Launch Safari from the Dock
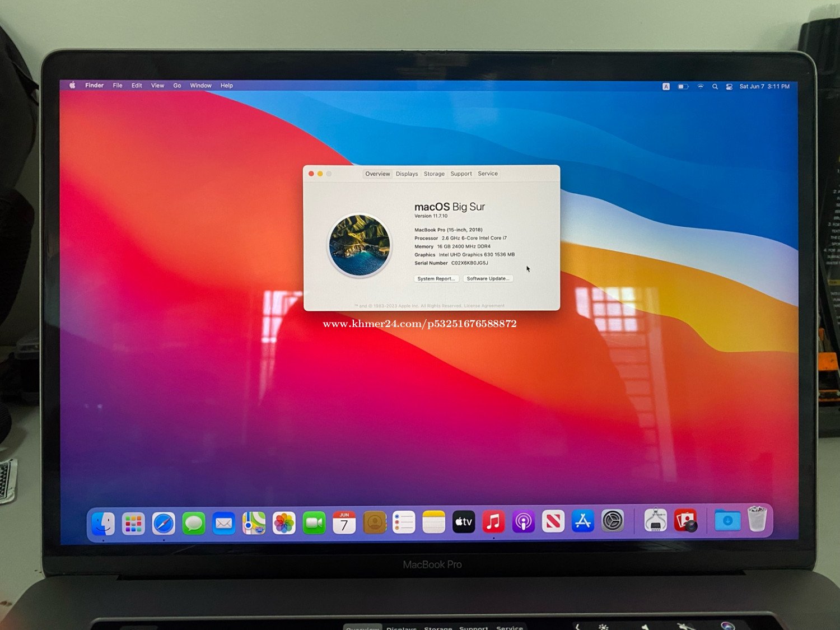Image resolution: width=840 pixels, height=630 pixels. pos(164,524)
